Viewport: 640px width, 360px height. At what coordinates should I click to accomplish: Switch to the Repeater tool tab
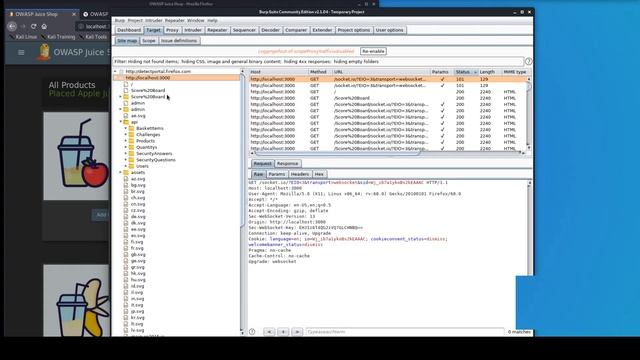(217, 30)
